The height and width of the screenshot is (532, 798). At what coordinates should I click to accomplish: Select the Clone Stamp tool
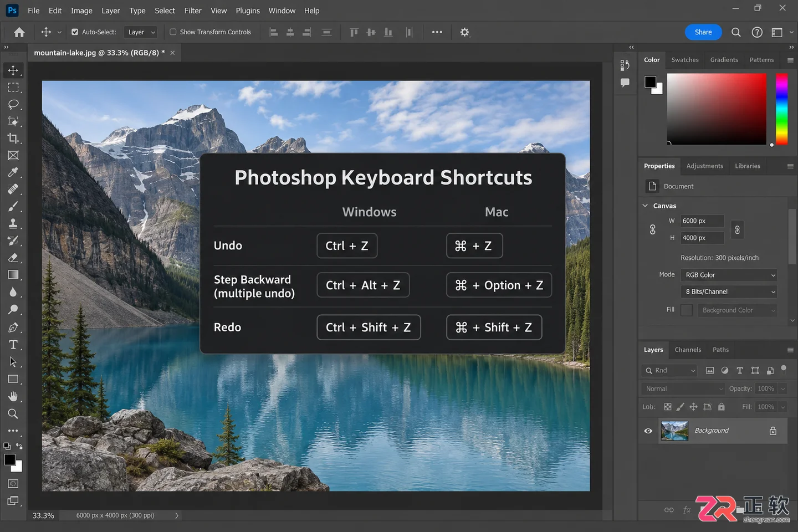[x=13, y=223]
